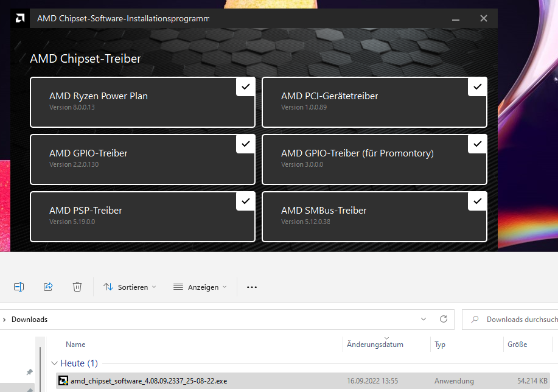Image resolution: width=558 pixels, height=392 pixels.
Task: Click the breadcrumb chevron before Downloads
Action: coord(4,320)
